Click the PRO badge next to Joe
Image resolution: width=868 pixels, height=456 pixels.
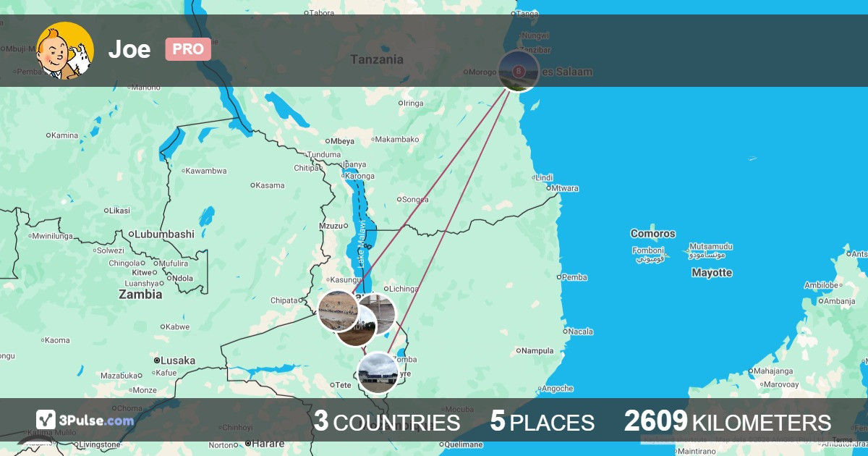point(188,49)
